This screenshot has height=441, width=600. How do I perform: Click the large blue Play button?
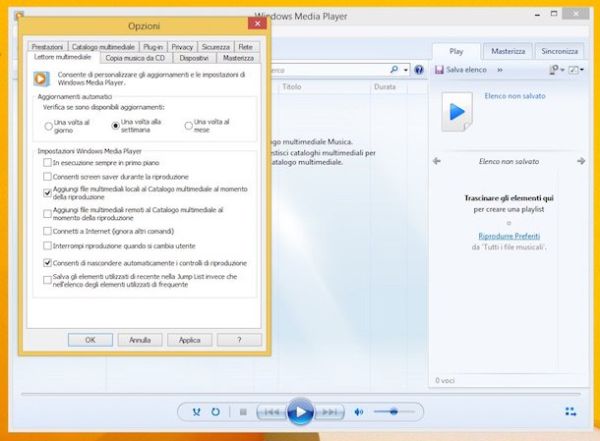pyautogui.click(x=299, y=411)
